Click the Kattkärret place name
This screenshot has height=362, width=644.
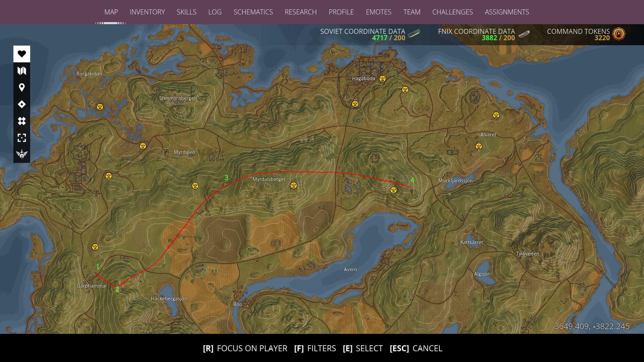tap(472, 242)
